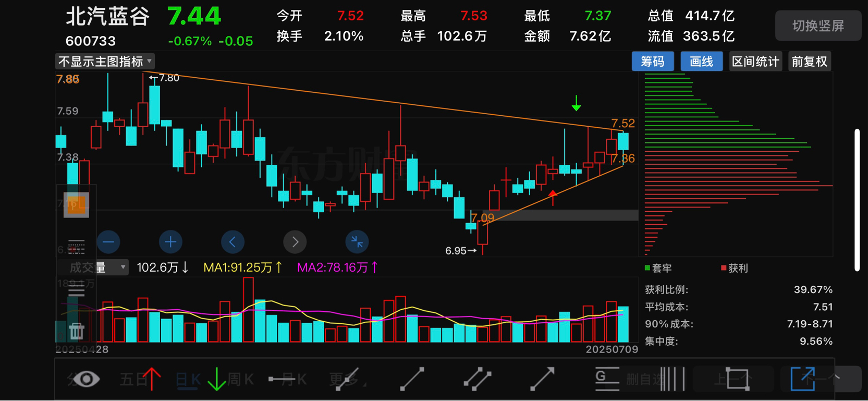The width and height of the screenshot is (868, 401).
Task: Select the straight line segment tool
Action: coord(412,379)
